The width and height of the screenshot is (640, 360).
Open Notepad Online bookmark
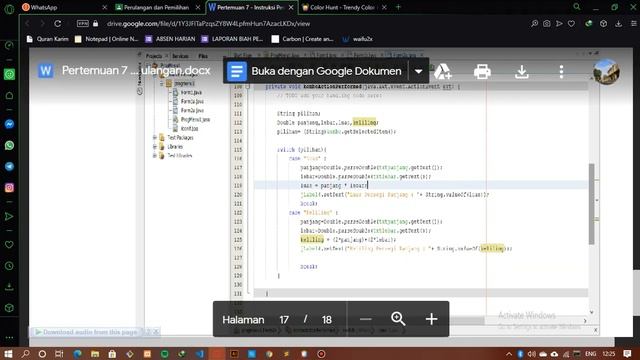107,39
